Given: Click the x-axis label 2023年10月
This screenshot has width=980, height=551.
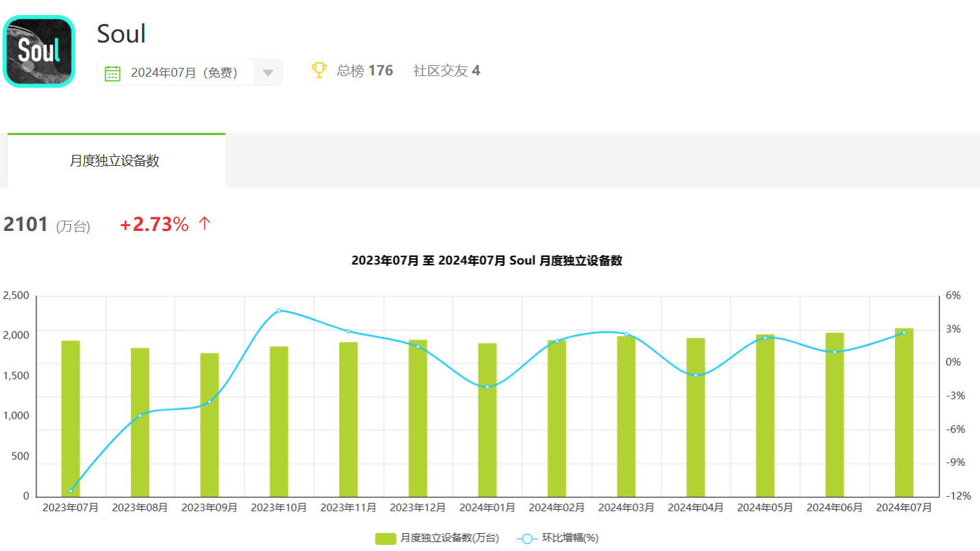Looking at the screenshot, I should [279, 508].
